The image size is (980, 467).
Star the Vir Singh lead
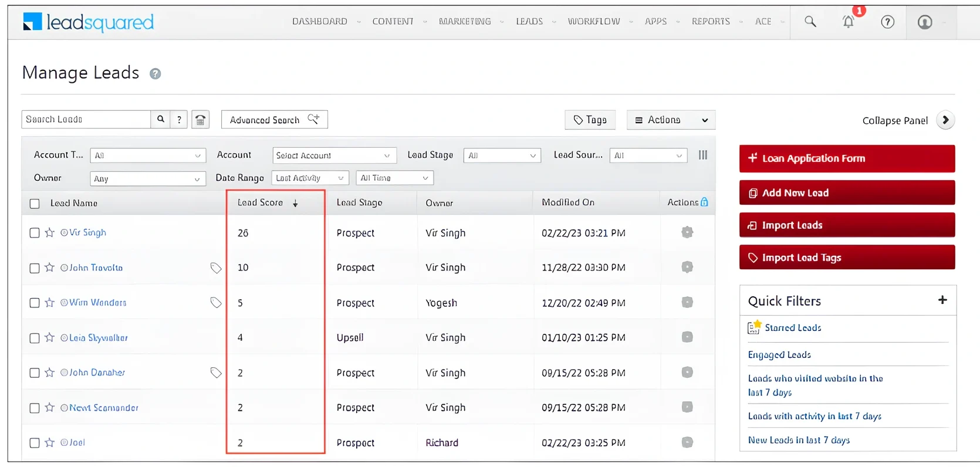49,233
